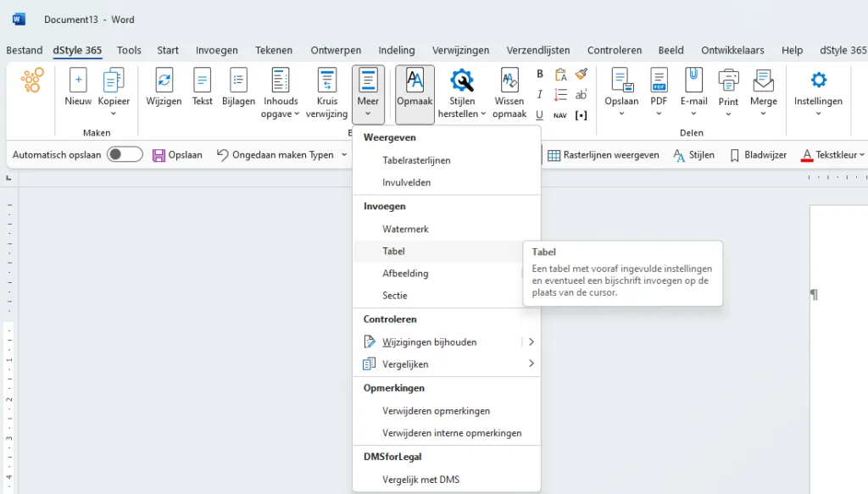Open Ongedaan maken history dropdown arrow
Screen dimensions: 868x494
pyautogui.click(x=344, y=155)
